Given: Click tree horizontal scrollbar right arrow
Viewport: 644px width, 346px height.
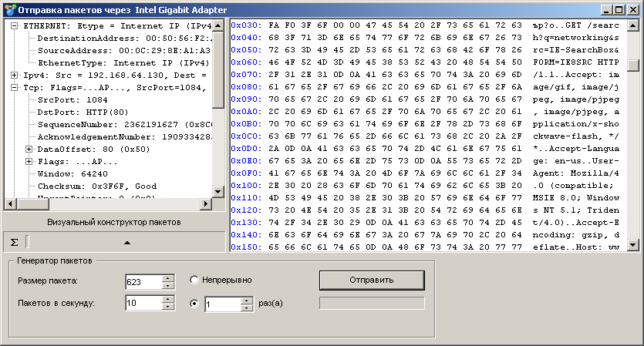Looking at the screenshot, I should (206, 203).
